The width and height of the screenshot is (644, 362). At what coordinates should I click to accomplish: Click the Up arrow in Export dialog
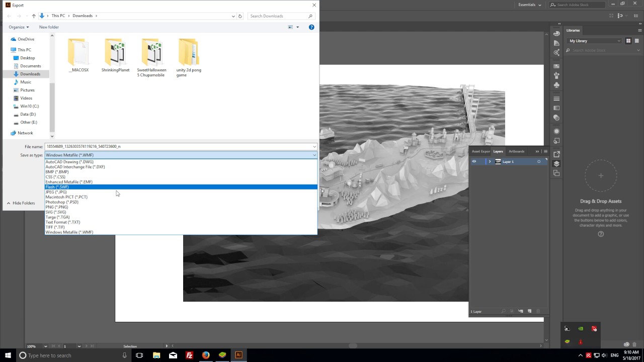34,16
